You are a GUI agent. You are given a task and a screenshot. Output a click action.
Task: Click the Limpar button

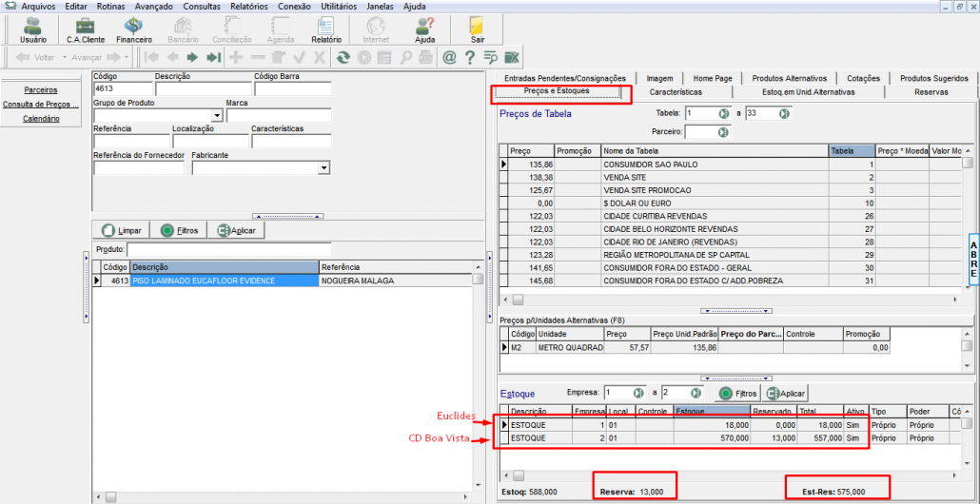(121, 230)
